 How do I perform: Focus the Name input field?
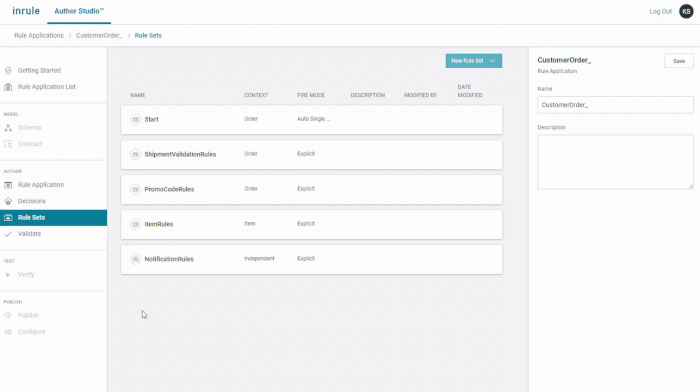pos(615,105)
